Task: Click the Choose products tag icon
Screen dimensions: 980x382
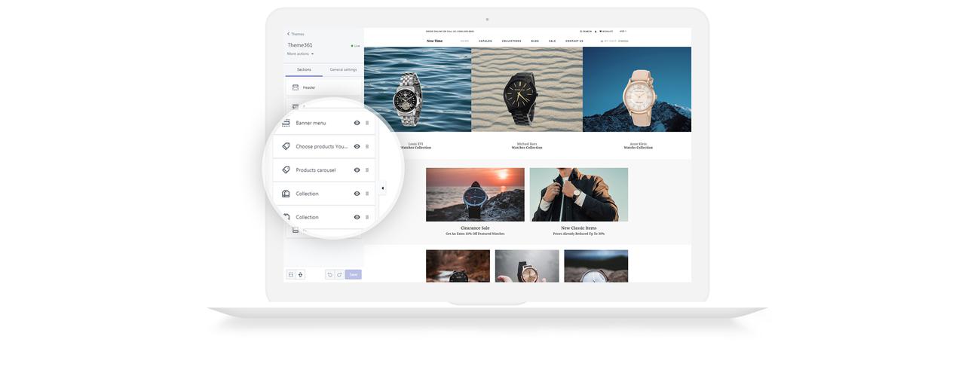Action: tap(286, 146)
